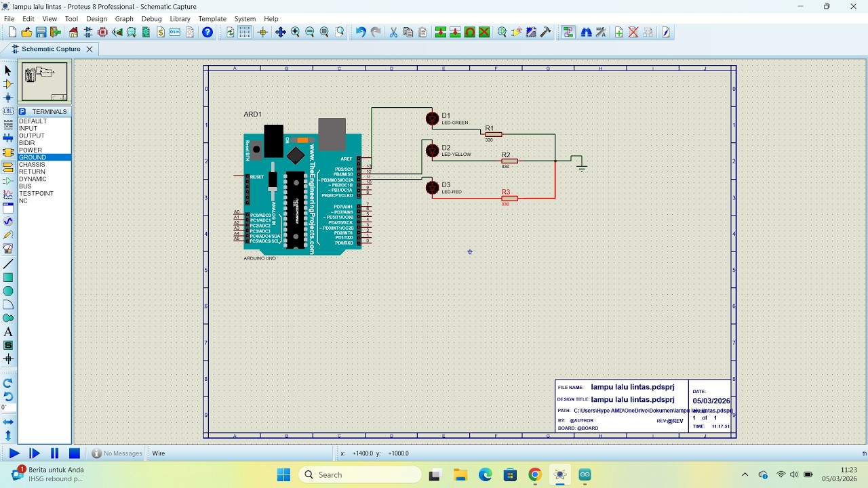This screenshot has height=488, width=868.
Task: Click the overview thumbnail preview
Action: (44, 82)
